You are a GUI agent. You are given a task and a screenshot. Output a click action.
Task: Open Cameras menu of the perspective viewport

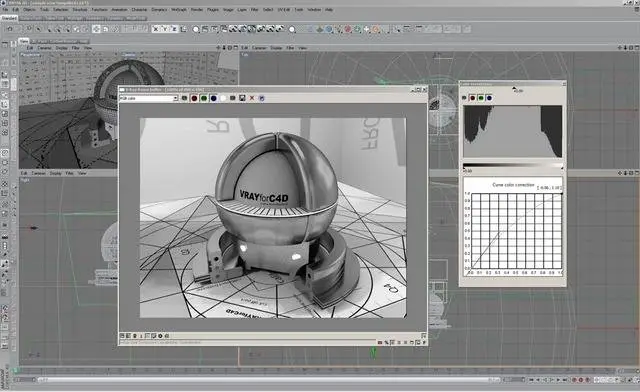(44, 48)
